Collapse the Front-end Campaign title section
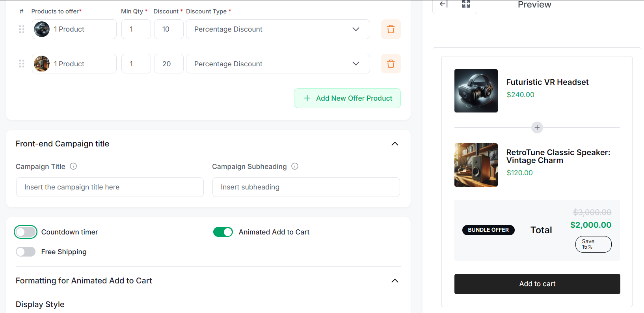The width and height of the screenshot is (644, 313). point(395,144)
